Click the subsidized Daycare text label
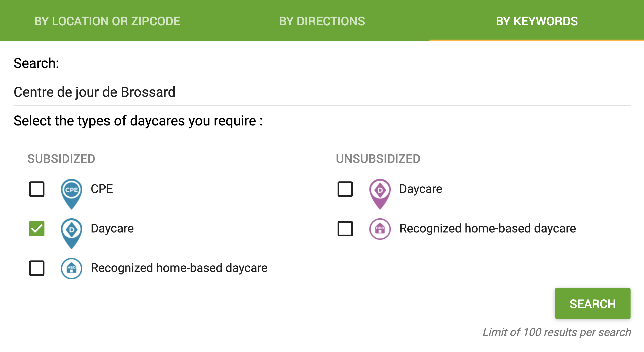 112,229
